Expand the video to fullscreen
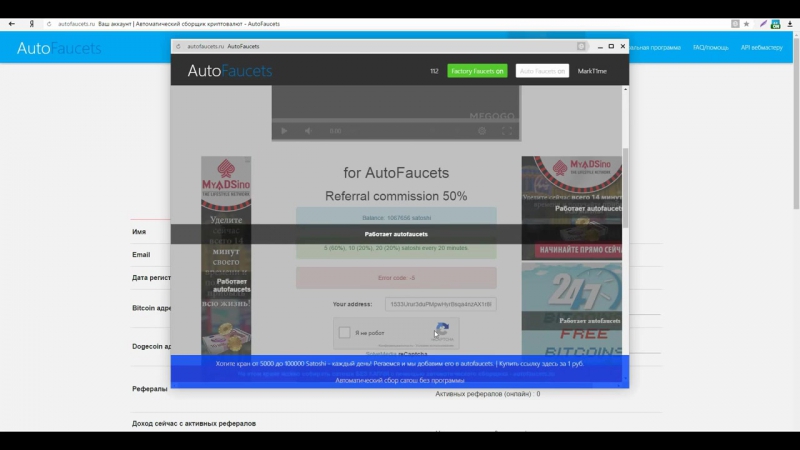This screenshot has width=800, height=450. (507, 131)
